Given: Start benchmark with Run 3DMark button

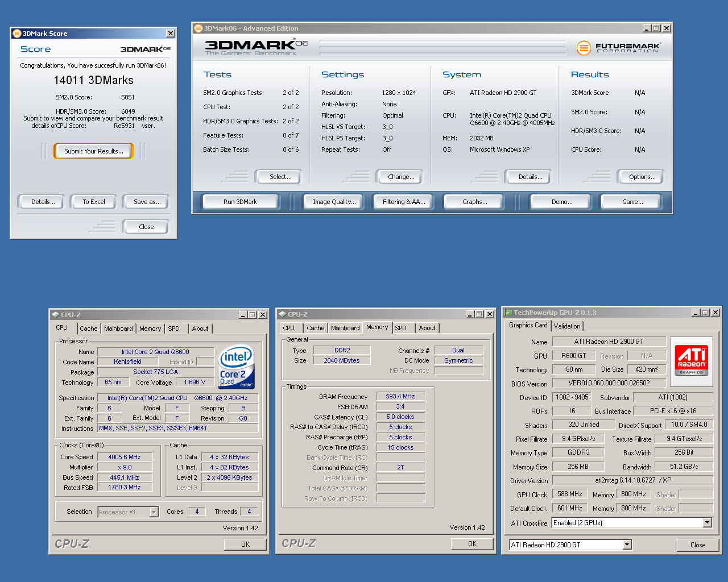Looking at the screenshot, I should [x=240, y=202].
